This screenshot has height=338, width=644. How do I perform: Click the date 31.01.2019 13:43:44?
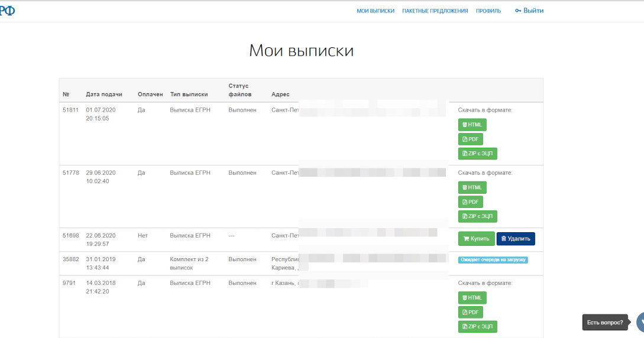(101, 264)
